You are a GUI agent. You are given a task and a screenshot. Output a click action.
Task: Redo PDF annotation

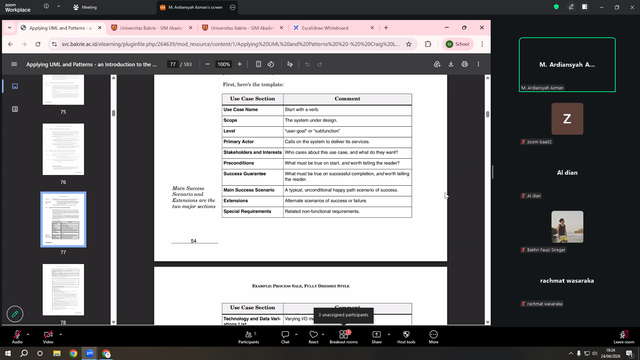[320, 64]
